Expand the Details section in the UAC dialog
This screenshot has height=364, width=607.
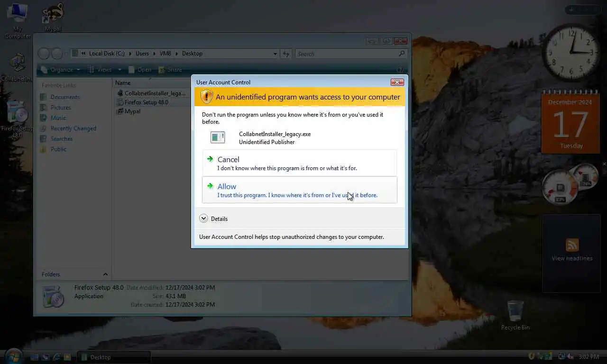pyautogui.click(x=213, y=218)
